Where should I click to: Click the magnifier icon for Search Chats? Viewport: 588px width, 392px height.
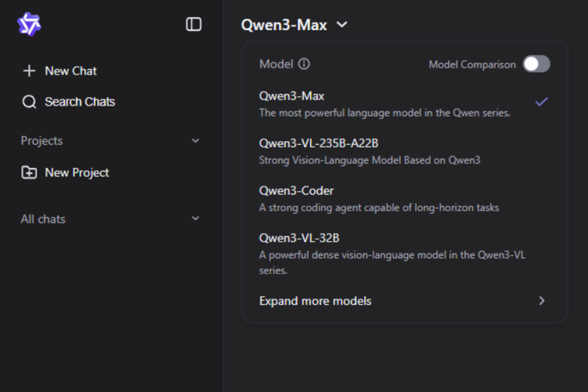point(29,102)
